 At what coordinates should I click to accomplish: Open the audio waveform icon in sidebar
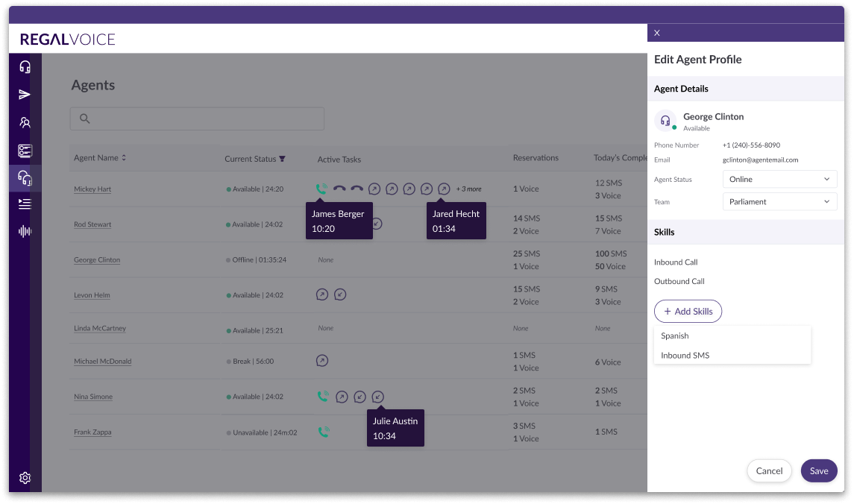pos(25,231)
